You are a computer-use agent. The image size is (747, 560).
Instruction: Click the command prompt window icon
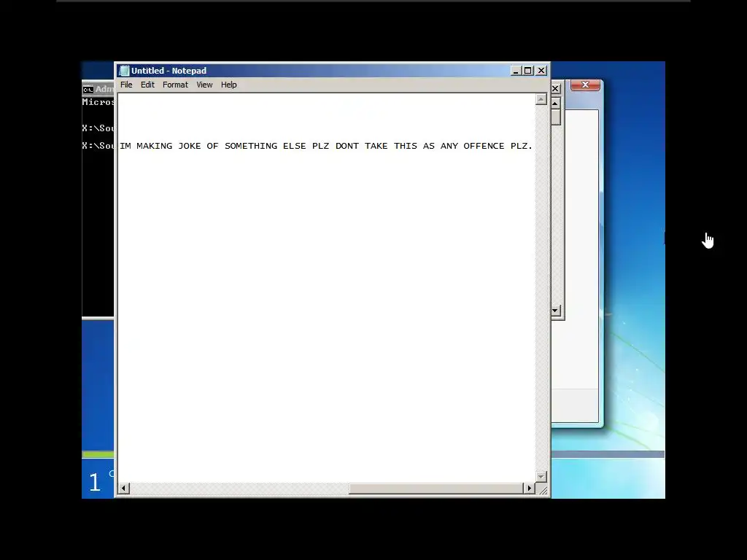(x=88, y=89)
